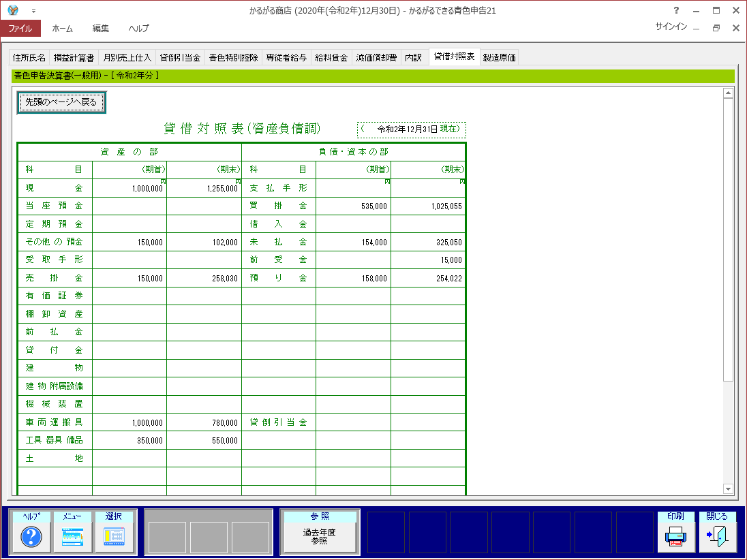Click the 令和2年12月31日 date field
747x560 pixels.
408,129
